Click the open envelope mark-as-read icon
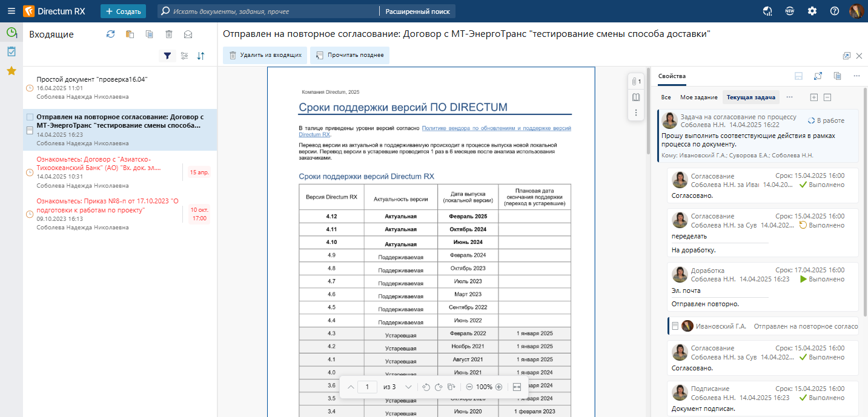The width and height of the screenshot is (868, 417). [x=188, y=34]
